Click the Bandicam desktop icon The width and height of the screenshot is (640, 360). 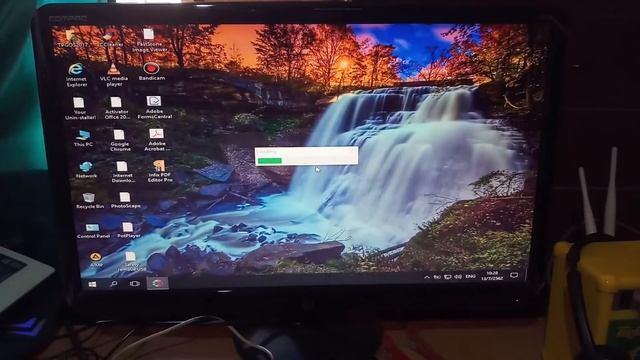151,71
